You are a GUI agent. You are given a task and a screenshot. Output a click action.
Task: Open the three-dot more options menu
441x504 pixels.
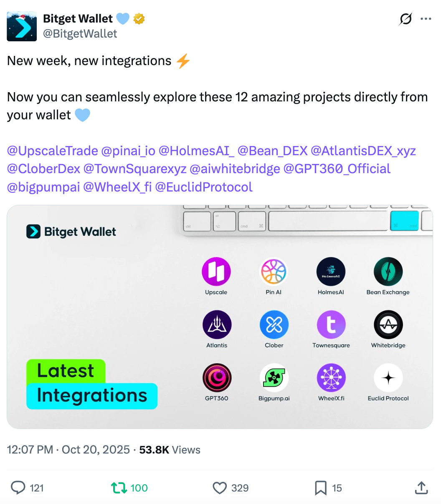click(426, 19)
